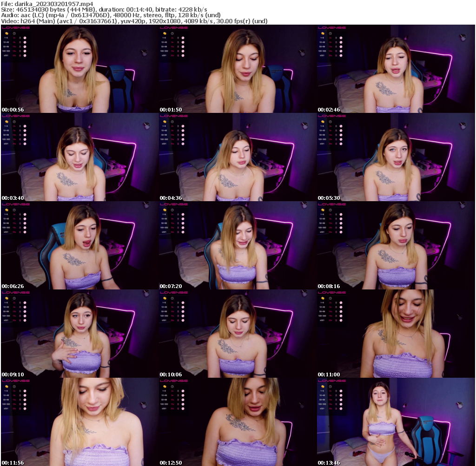Click the 2s duration label for small tips
476x466 pixels.
(x=14, y=38)
